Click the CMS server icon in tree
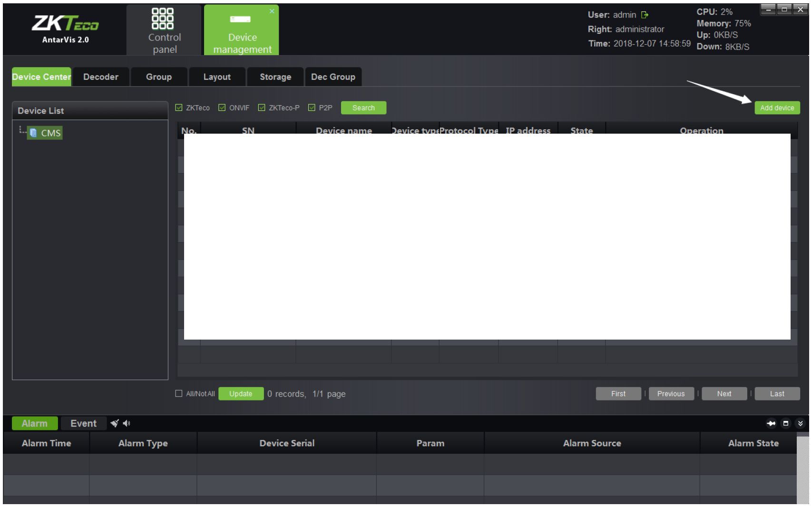Image resolution: width=812 pixels, height=507 pixels. [33, 133]
